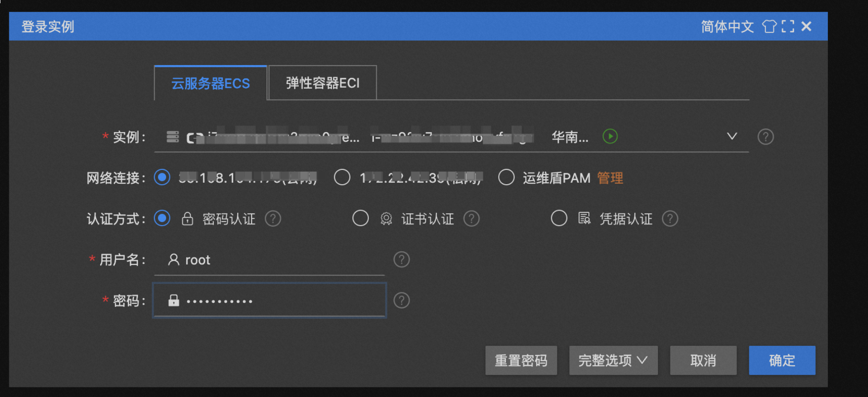Click the theme shirt icon in title bar
This screenshot has width=868, height=397.
769,26
